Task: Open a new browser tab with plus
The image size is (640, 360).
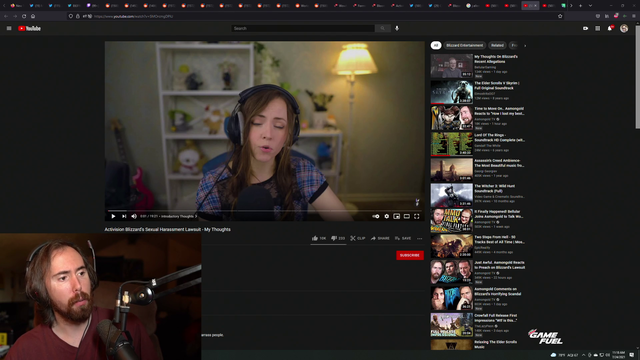Action: point(580,6)
